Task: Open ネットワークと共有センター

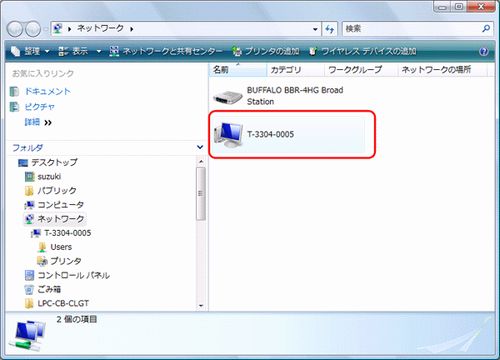Action: 166,51
